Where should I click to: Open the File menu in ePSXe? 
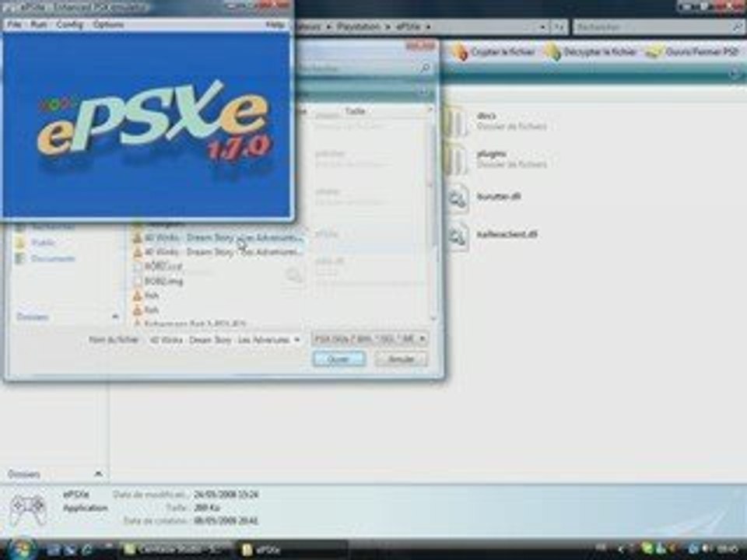point(14,24)
